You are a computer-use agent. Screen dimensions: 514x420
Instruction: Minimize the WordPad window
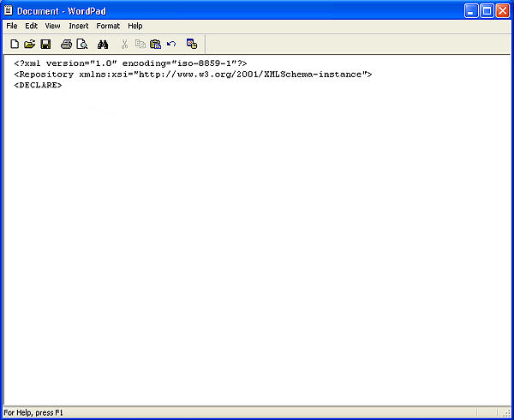471,11
